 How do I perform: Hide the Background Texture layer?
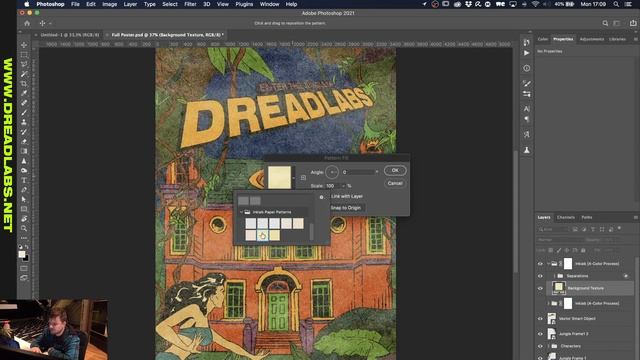point(540,288)
